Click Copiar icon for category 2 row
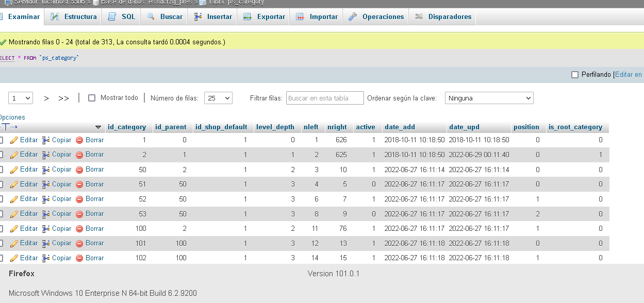 pos(45,155)
